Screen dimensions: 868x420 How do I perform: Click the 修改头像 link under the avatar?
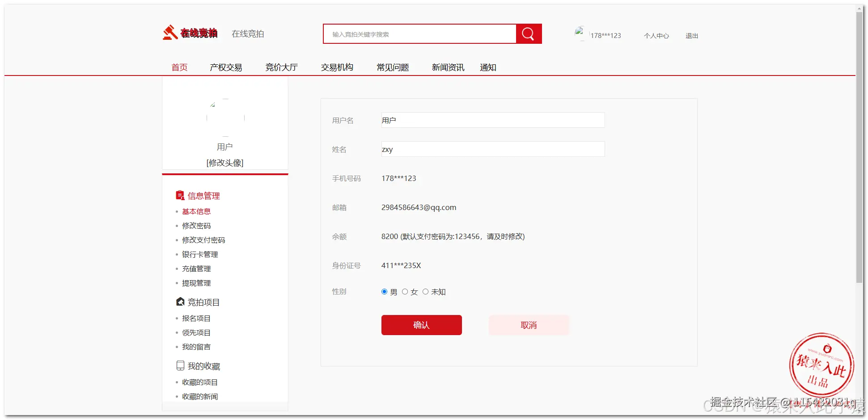point(225,163)
